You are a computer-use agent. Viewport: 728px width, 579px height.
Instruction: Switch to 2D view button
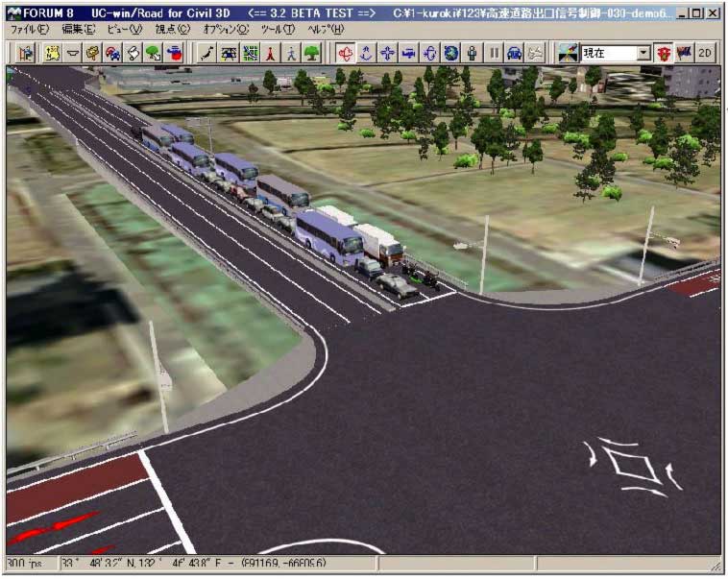tap(705, 54)
